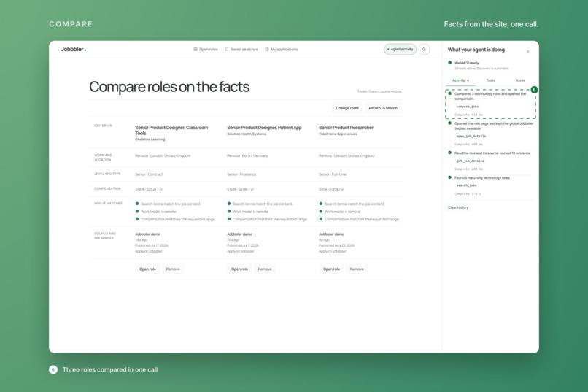588x392 pixels.
Task: Click the 'Compare roles on the facts' heading
Action: coord(169,87)
